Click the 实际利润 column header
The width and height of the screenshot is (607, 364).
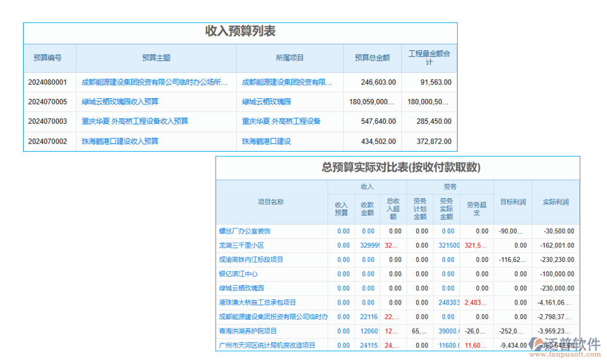coord(554,202)
